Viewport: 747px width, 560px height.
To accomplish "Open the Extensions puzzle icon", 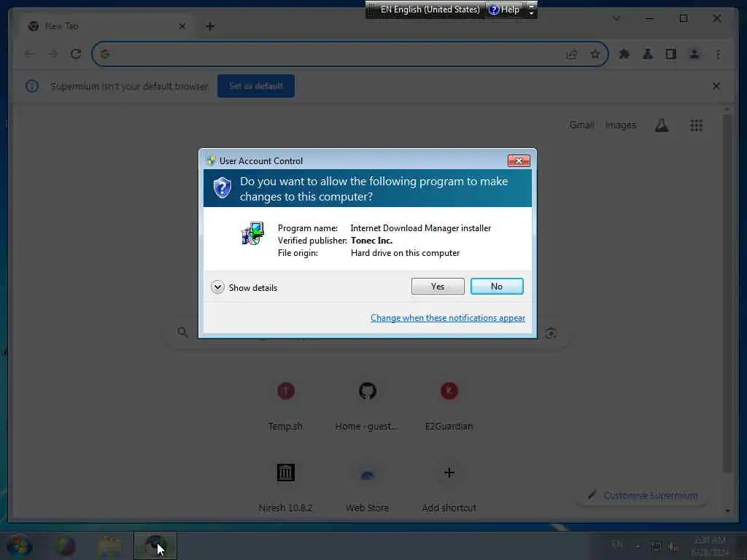I will click(x=624, y=54).
